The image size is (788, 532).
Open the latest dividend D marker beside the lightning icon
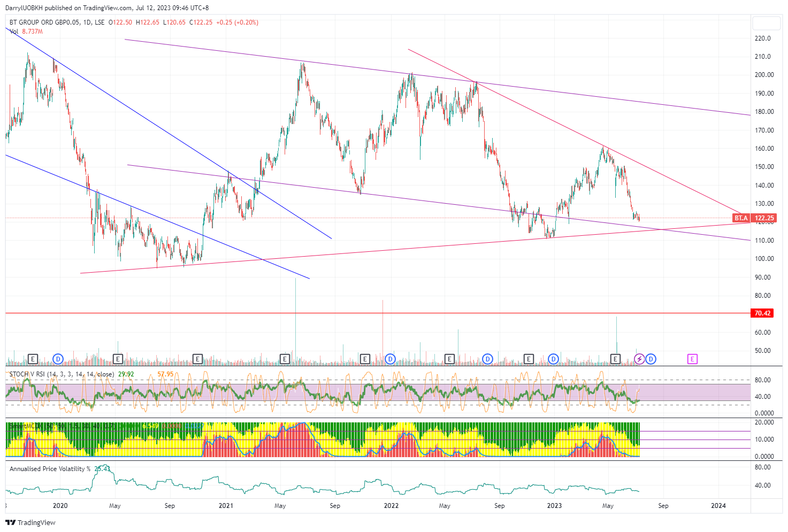[651, 359]
